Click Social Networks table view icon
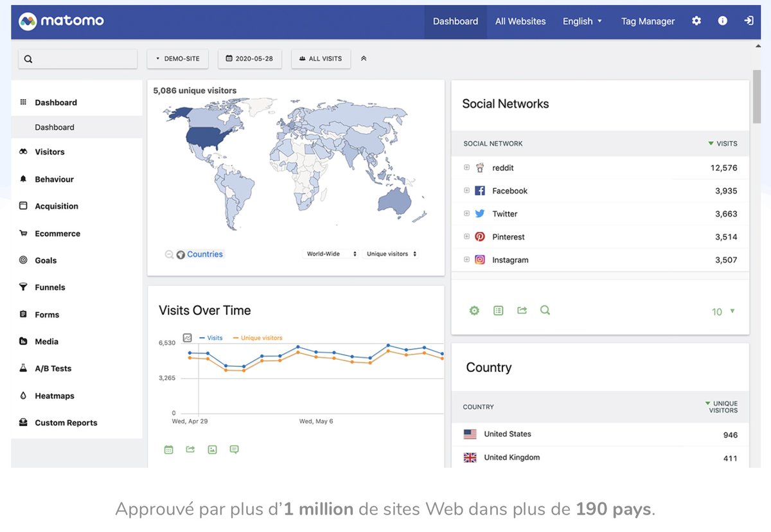The width and height of the screenshot is (771, 532). pyautogui.click(x=498, y=310)
